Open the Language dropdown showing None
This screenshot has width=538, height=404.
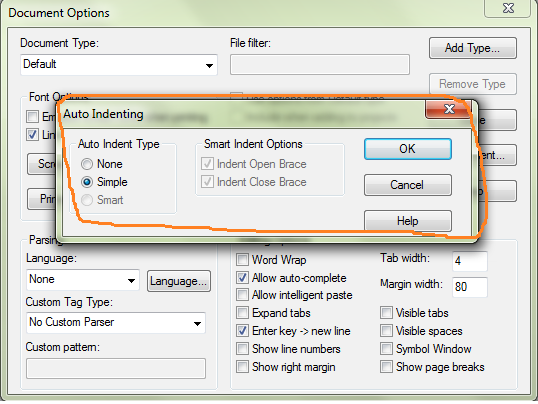tap(83, 280)
